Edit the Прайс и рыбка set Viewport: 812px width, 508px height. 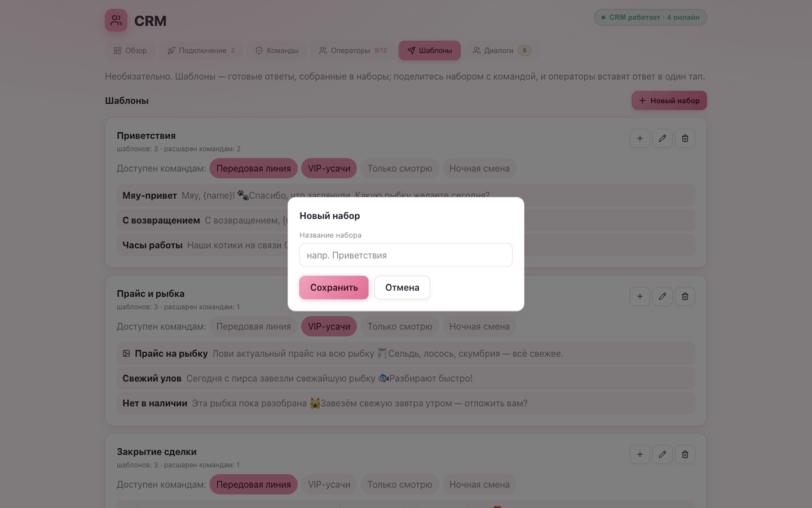[663, 296]
